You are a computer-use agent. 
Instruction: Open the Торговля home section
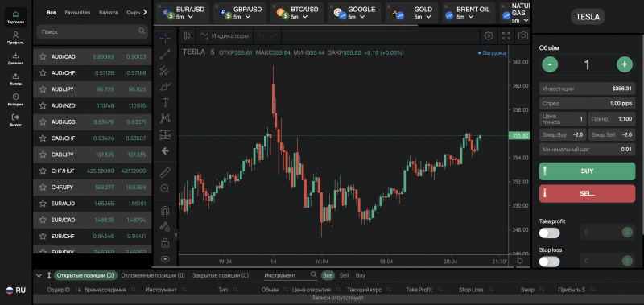point(15,18)
